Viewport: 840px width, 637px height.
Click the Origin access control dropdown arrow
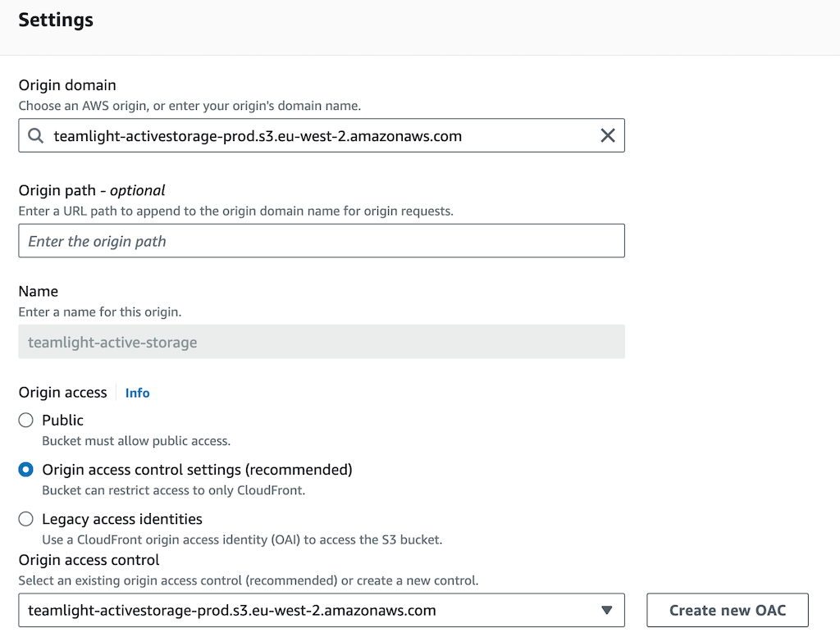[x=606, y=610]
